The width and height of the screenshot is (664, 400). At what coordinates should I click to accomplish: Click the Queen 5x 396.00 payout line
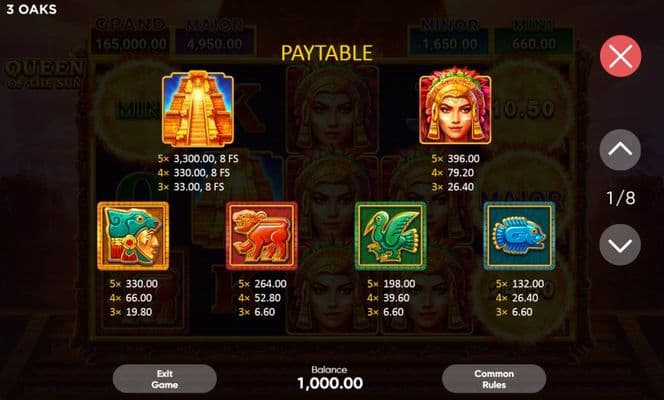point(455,159)
